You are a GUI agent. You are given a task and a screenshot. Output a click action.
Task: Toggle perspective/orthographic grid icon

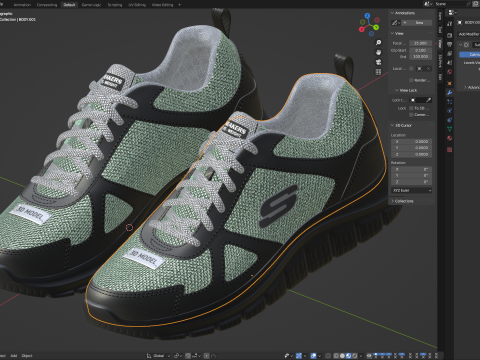[378, 72]
